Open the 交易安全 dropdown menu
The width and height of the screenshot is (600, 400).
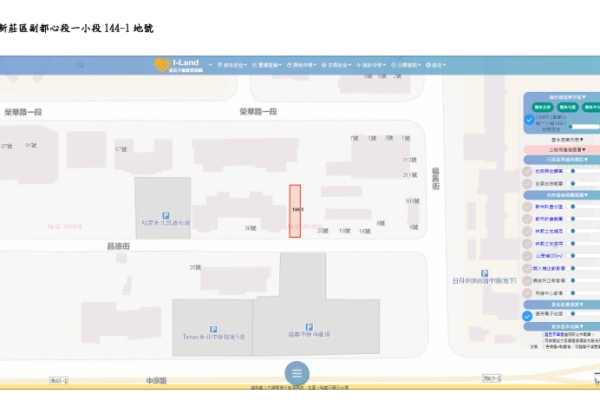(x=336, y=65)
